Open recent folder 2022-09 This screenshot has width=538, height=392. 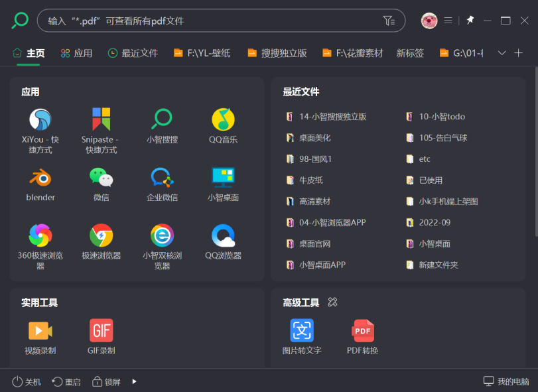[x=428, y=223]
